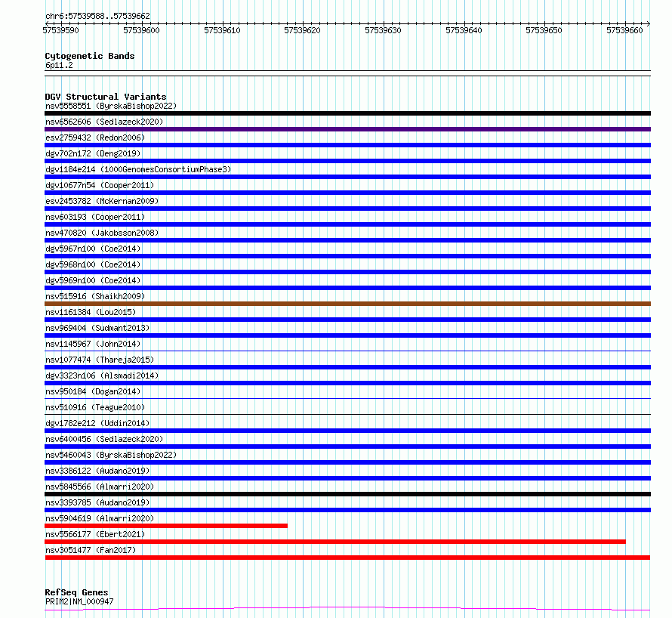Select the dgv10677n54 (Cooper2011) label
This screenshot has height=618, width=672.
click(100, 185)
